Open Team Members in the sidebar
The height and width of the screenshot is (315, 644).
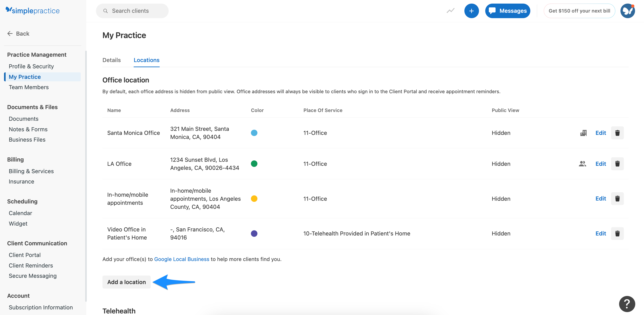tap(28, 87)
